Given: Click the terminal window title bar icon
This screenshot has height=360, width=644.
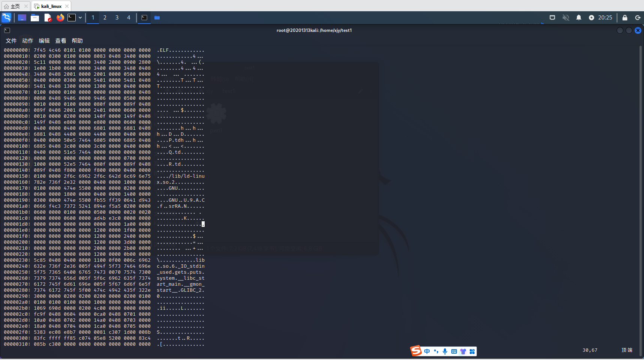Looking at the screenshot, I should pos(7,30).
